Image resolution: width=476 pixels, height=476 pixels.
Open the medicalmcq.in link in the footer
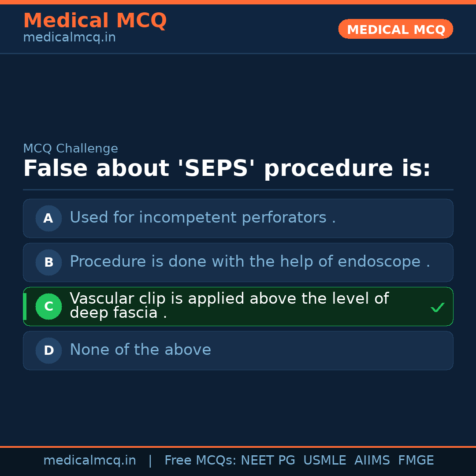click(89, 461)
